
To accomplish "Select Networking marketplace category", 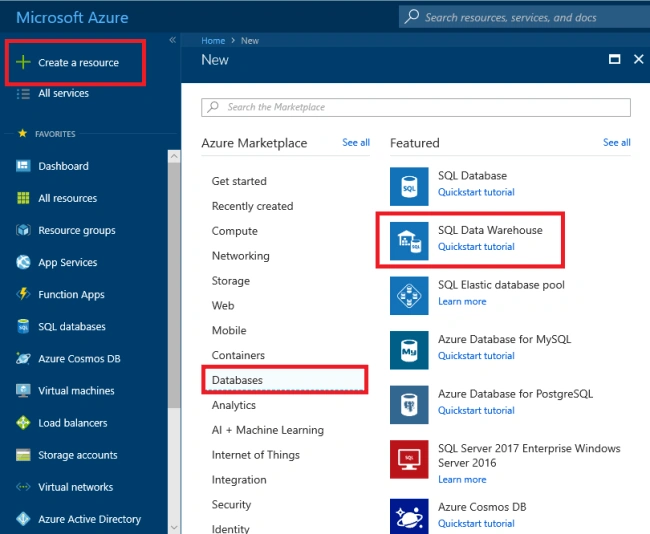I will point(240,256).
